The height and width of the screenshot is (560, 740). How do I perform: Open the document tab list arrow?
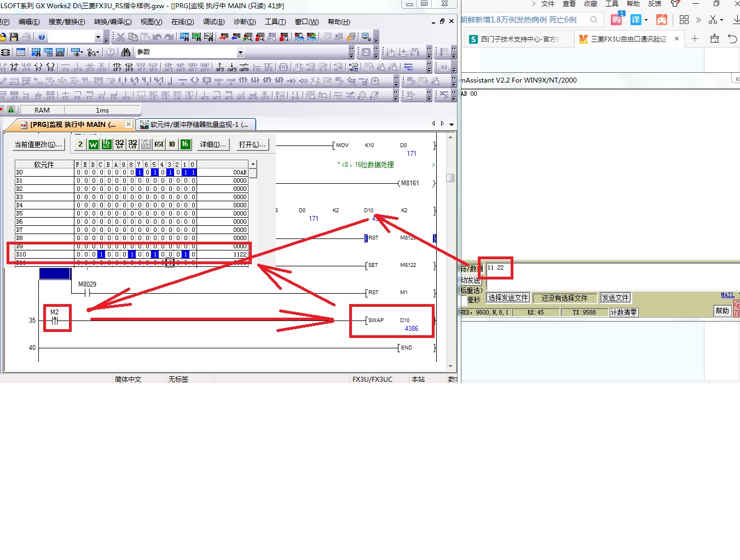pos(451,125)
